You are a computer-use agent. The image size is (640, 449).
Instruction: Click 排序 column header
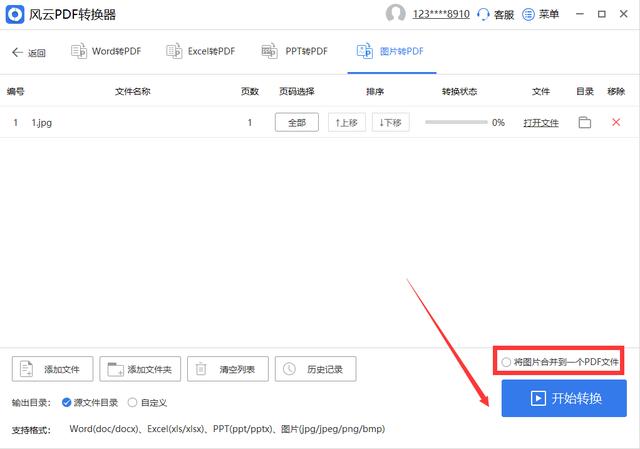tap(375, 91)
